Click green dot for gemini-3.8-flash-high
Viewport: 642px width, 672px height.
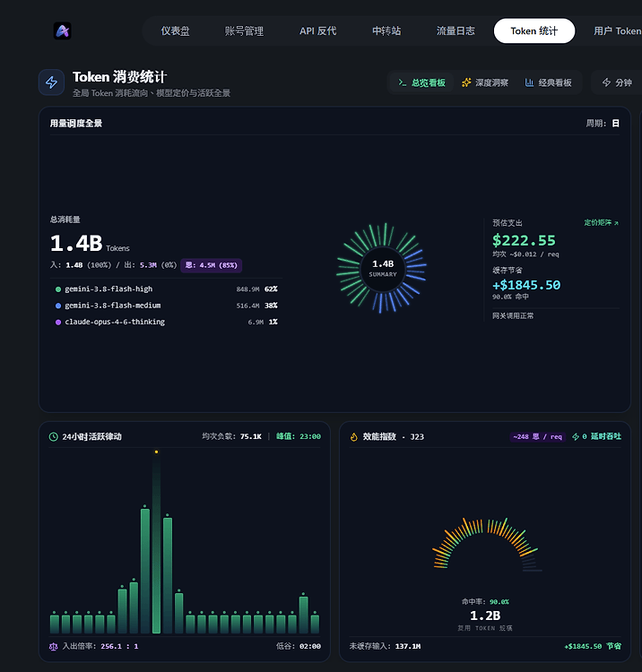(58, 289)
